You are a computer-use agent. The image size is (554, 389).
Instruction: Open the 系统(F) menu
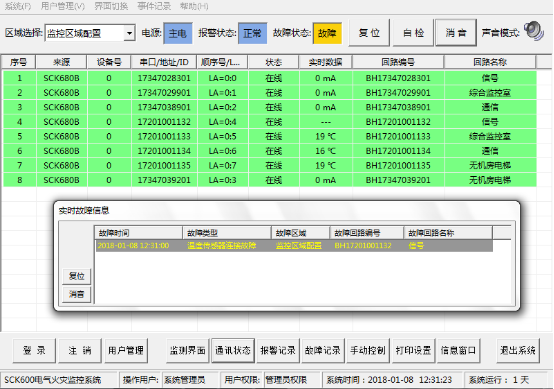pos(18,6)
